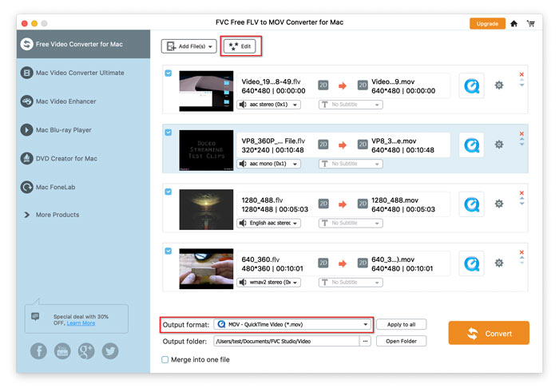Open Facebook social icon

(38, 351)
